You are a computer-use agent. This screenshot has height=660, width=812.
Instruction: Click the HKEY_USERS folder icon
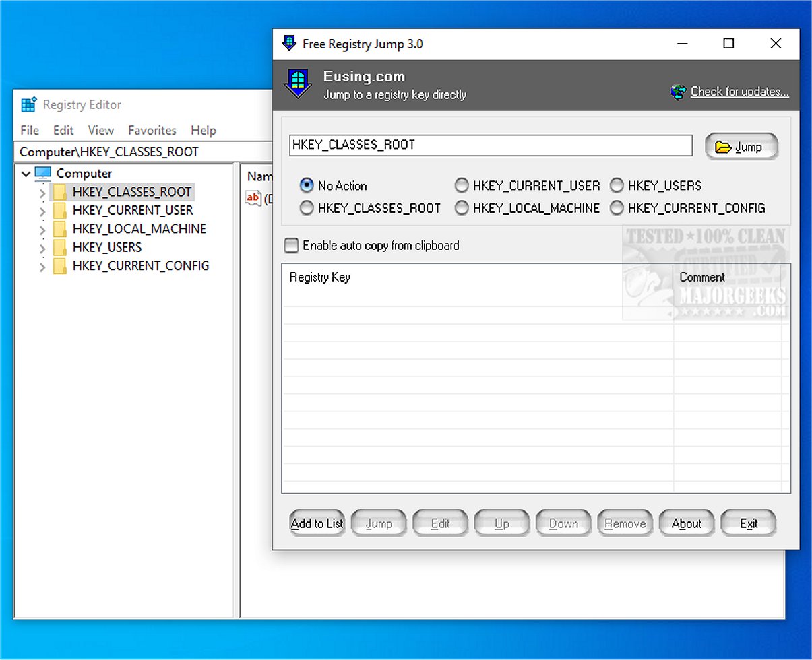[60, 247]
